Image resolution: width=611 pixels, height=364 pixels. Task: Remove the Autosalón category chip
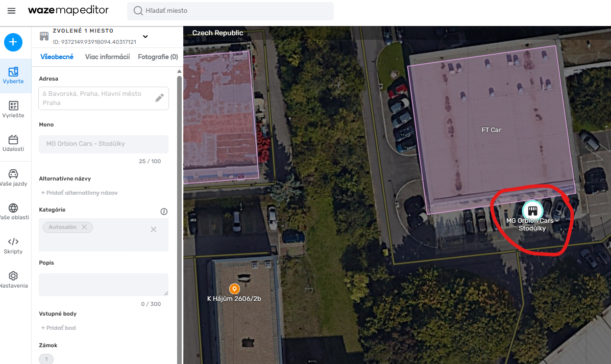(x=84, y=227)
